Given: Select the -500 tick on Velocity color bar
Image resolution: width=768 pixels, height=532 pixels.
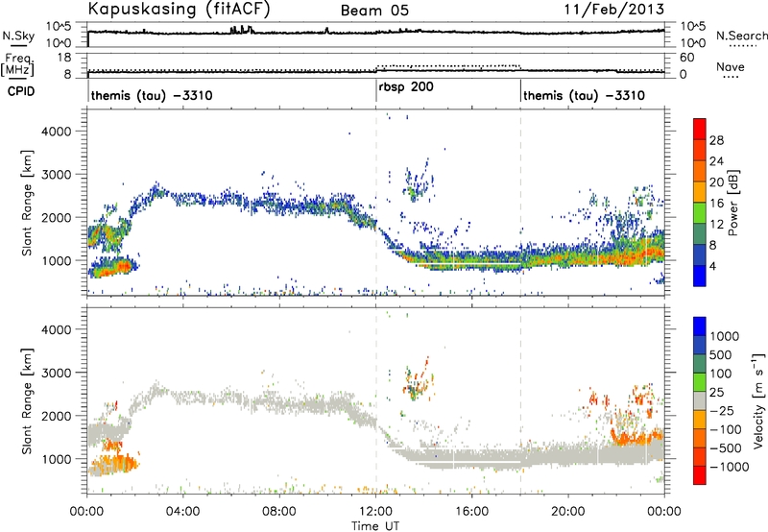Looking at the screenshot, I should [x=725, y=448].
